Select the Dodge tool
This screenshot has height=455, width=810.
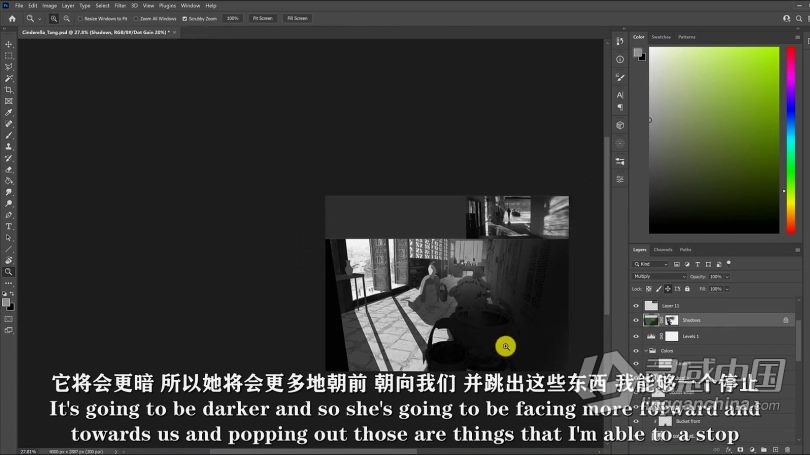coord(9,203)
